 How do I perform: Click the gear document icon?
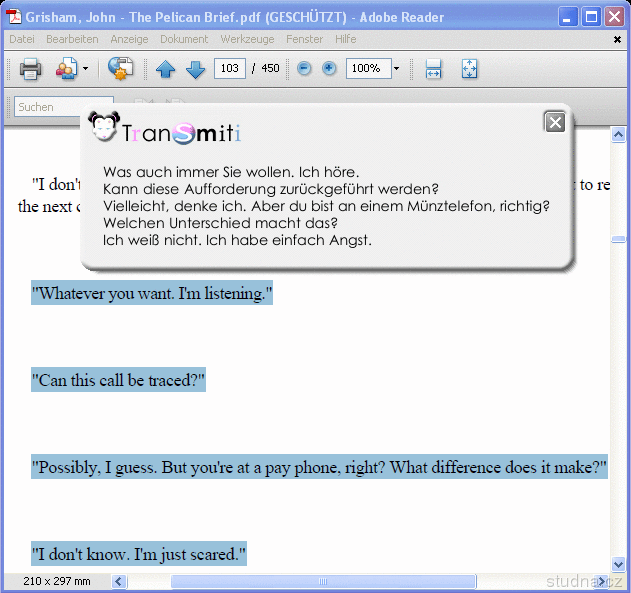[121, 69]
